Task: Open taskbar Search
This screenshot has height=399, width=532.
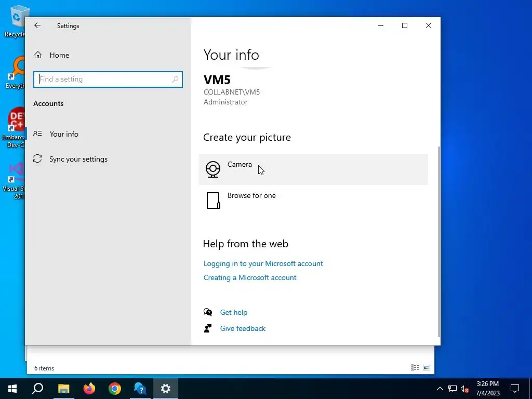Action: pyautogui.click(x=37, y=389)
